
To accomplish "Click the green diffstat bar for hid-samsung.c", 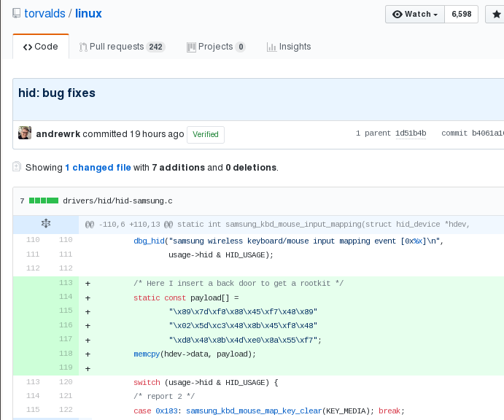I will pyautogui.click(x=44, y=201).
